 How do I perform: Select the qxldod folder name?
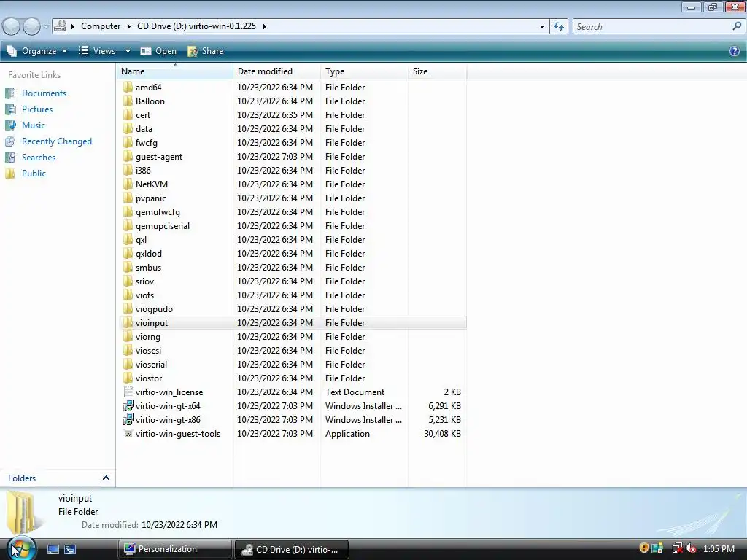[x=149, y=254]
